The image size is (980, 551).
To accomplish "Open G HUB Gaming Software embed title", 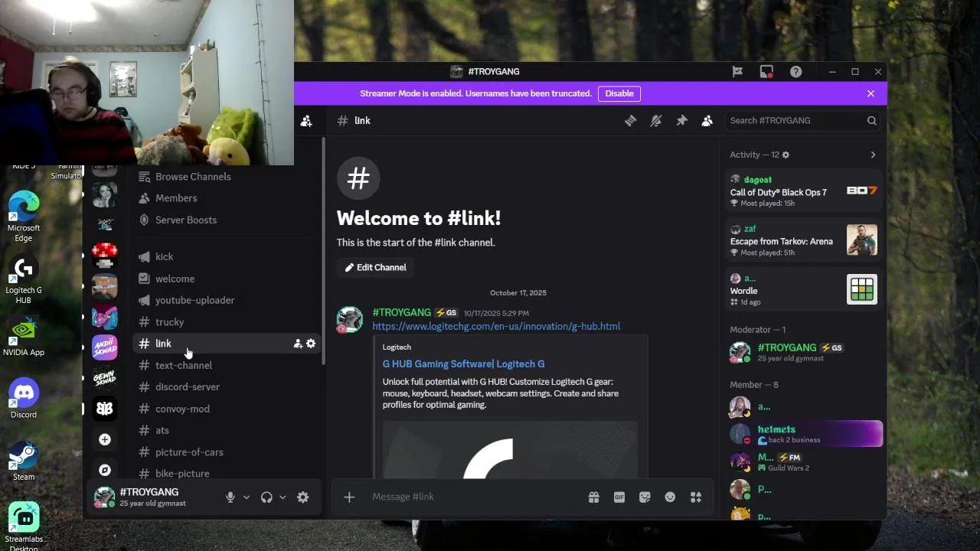I will [463, 364].
